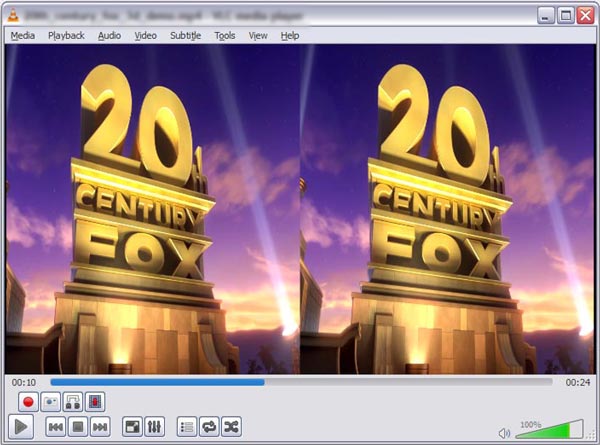Click the elapsed time 00:10 label
The image size is (600, 445).
point(24,382)
